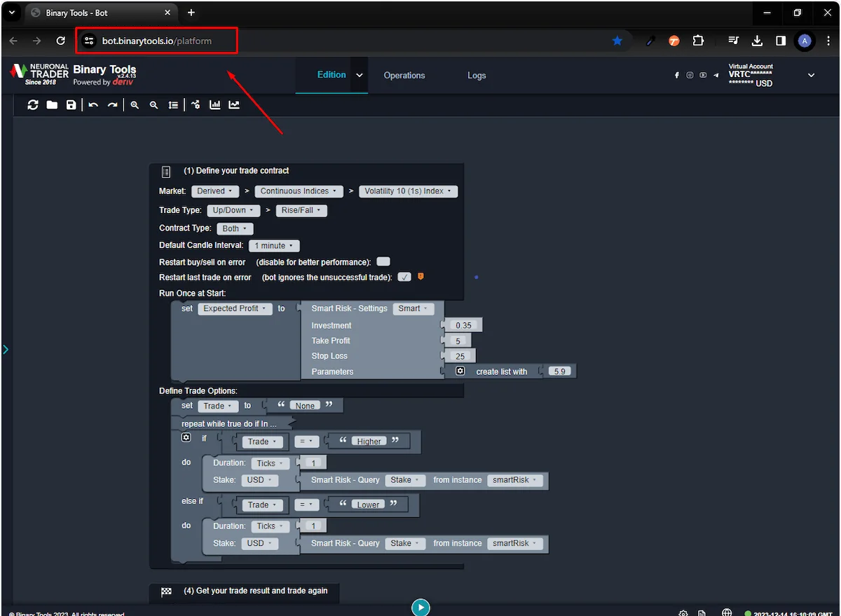Open the bar chart panel icon
The width and height of the screenshot is (841, 616).
(x=215, y=105)
